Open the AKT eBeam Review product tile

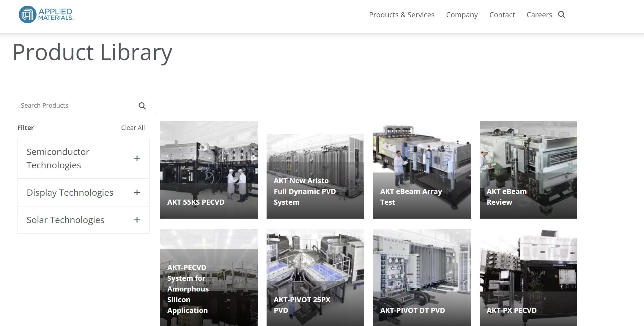pos(528,170)
